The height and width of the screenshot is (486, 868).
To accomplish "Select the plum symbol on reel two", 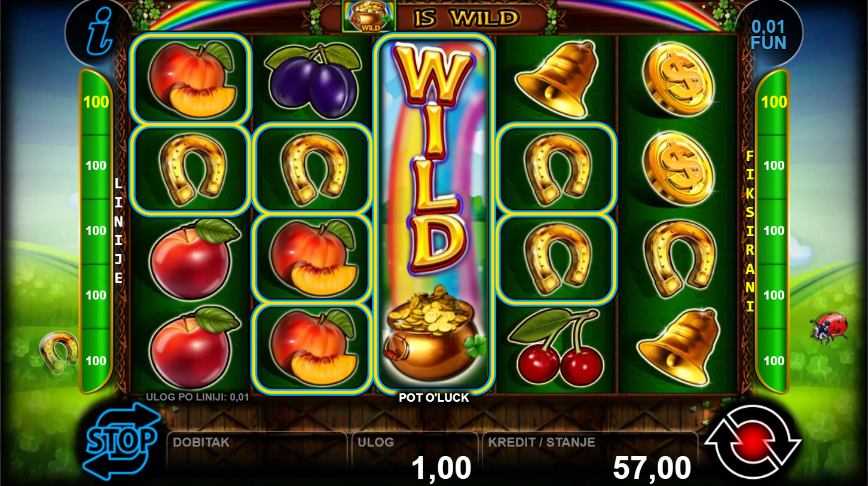I will tap(312, 80).
